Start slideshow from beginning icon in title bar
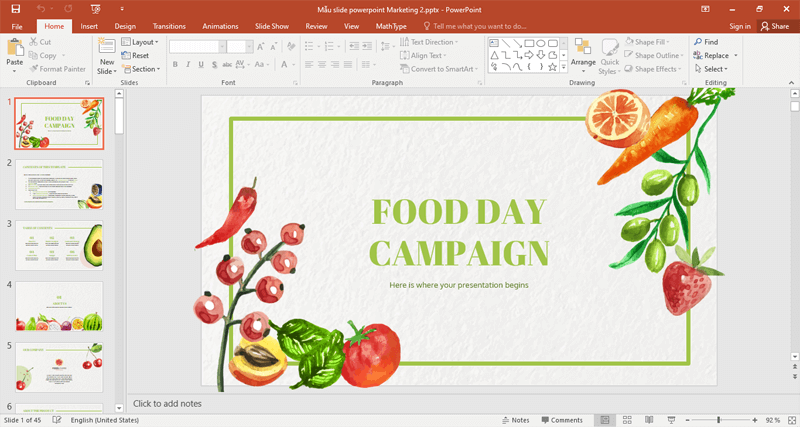 click(95, 9)
